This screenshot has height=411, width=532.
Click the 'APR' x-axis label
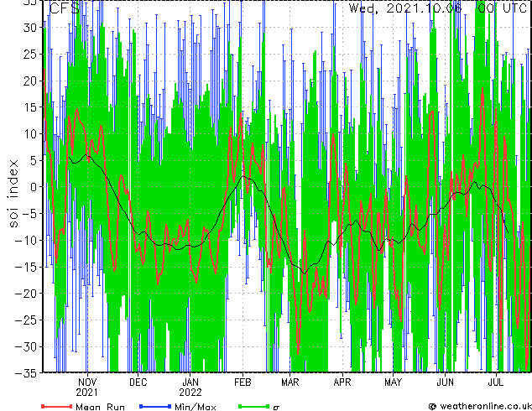click(342, 382)
